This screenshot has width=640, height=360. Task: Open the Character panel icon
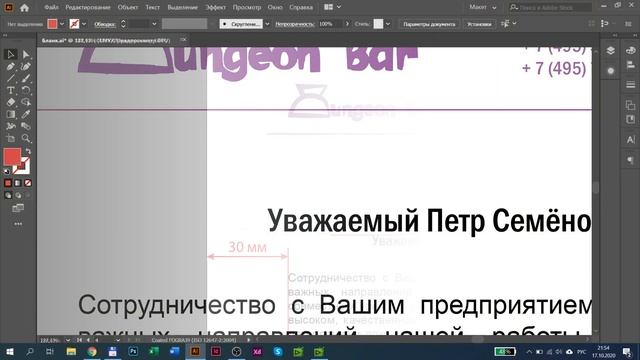pyautogui.click(x=631, y=140)
